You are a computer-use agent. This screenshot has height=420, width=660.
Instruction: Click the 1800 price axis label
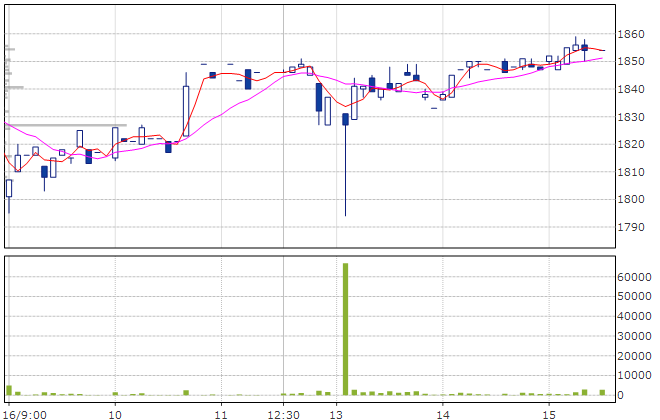(x=631, y=199)
